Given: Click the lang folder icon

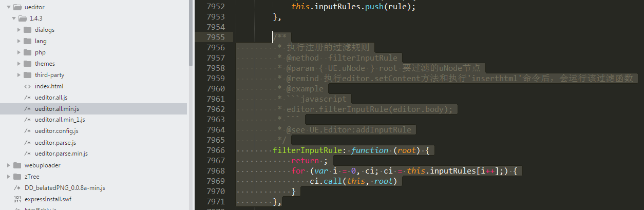Looking at the screenshot, I should coord(28,41).
